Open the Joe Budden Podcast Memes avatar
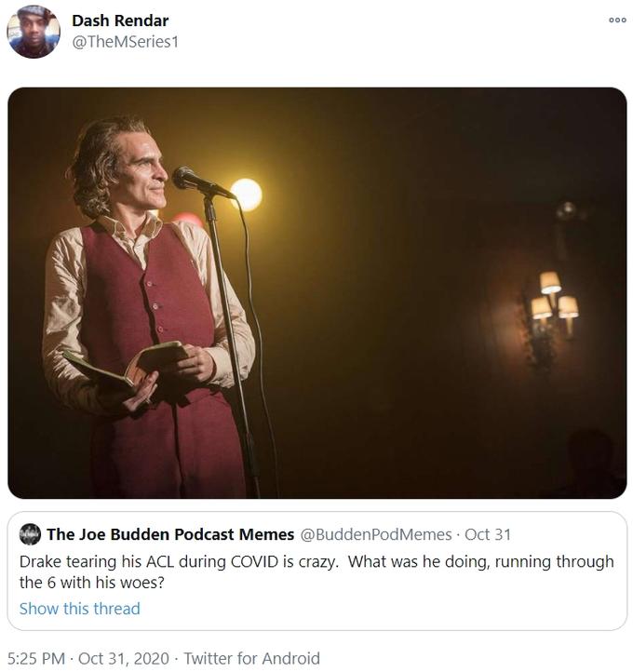Screen dimensions: 633x672 (x=30, y=534)
